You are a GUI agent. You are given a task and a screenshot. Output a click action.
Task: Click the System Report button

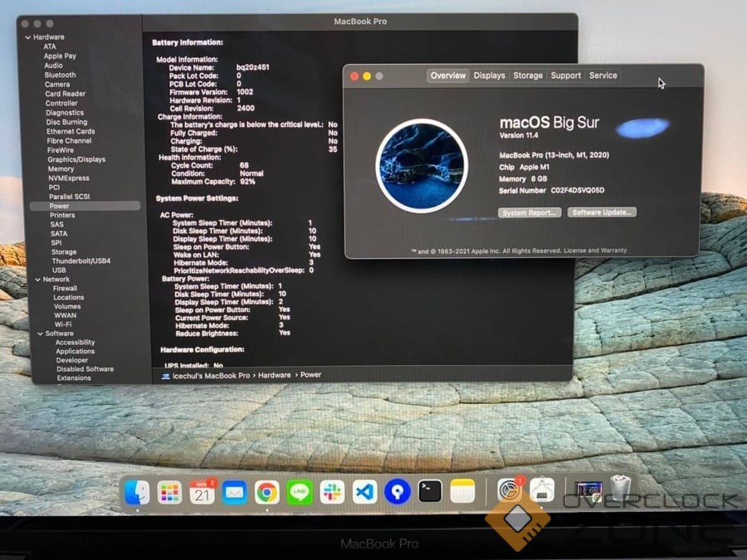point(530,212)
